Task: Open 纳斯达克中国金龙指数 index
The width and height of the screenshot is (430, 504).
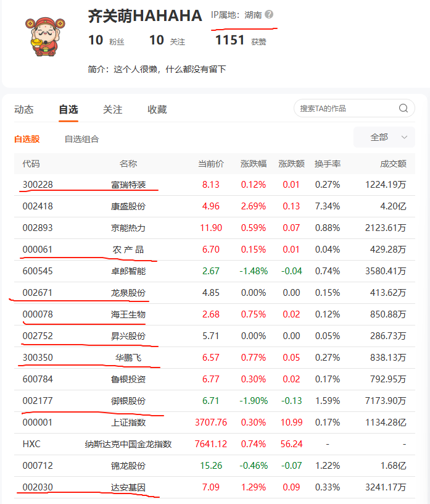Action: [128, 444]
